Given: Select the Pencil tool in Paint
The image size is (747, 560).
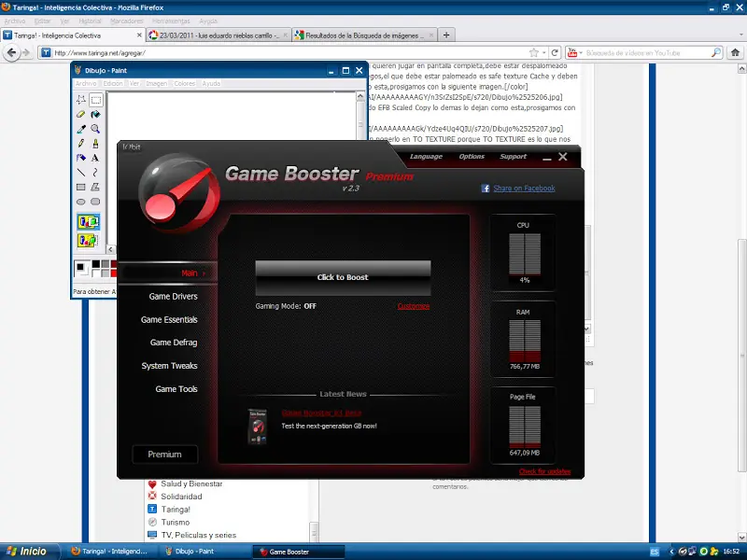Looking at the screenshot, I should (81, 144).
